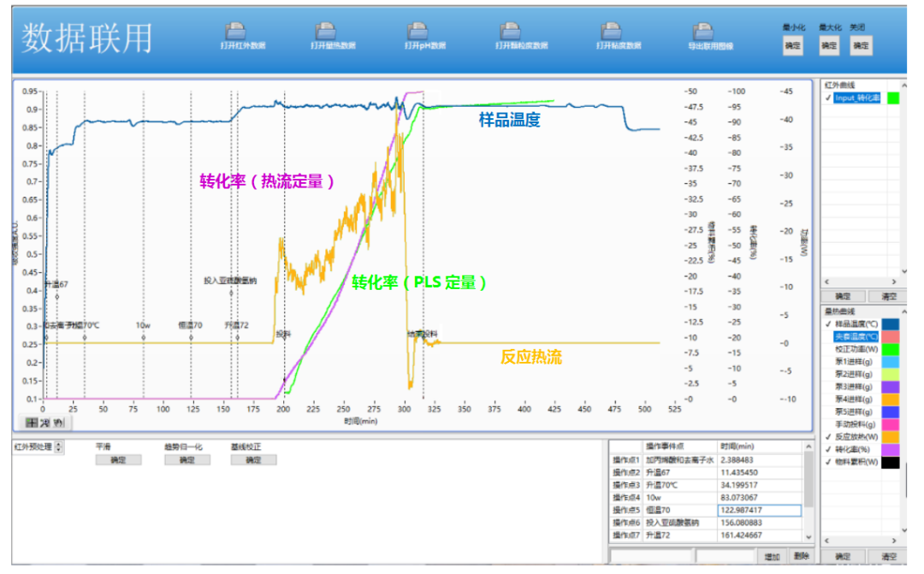Screen dimensions: 924x574
Task: Click the 打开红外数据 folder icon
Action: tap(243, 32)
